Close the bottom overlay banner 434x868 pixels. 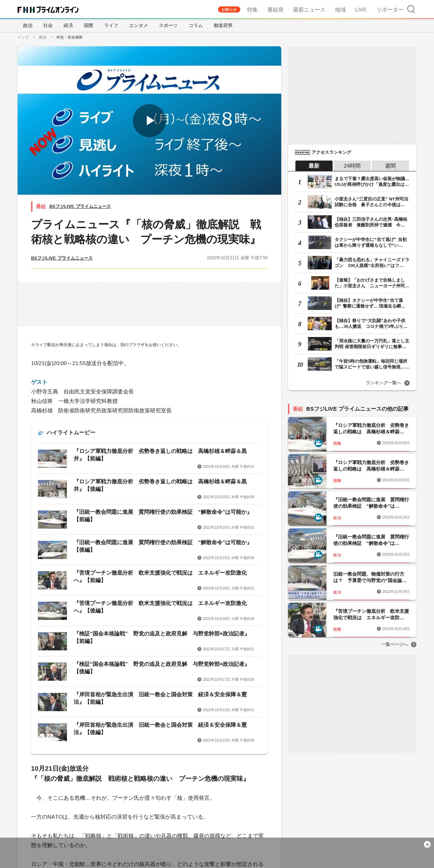click(427, 844)
